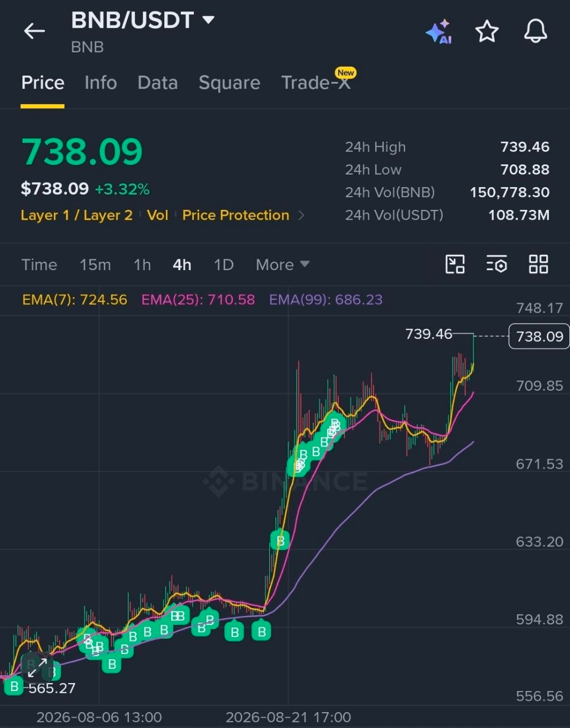570x728 pixels.
Task: Select the Time chart view
Action: click(x=39, y=264)
